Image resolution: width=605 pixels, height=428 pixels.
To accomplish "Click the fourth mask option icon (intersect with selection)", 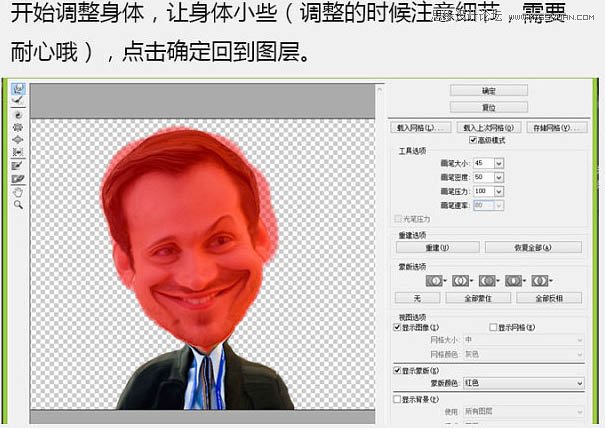I will 515,281.
